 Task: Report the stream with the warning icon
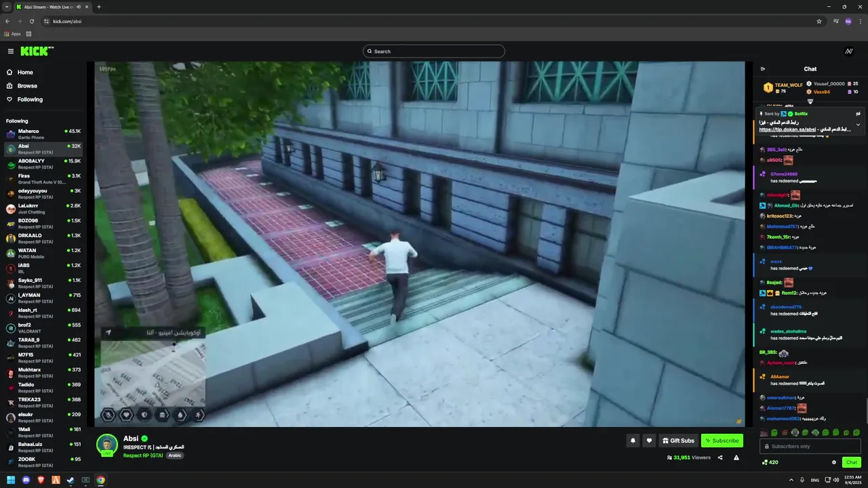(x=736, y=457)
